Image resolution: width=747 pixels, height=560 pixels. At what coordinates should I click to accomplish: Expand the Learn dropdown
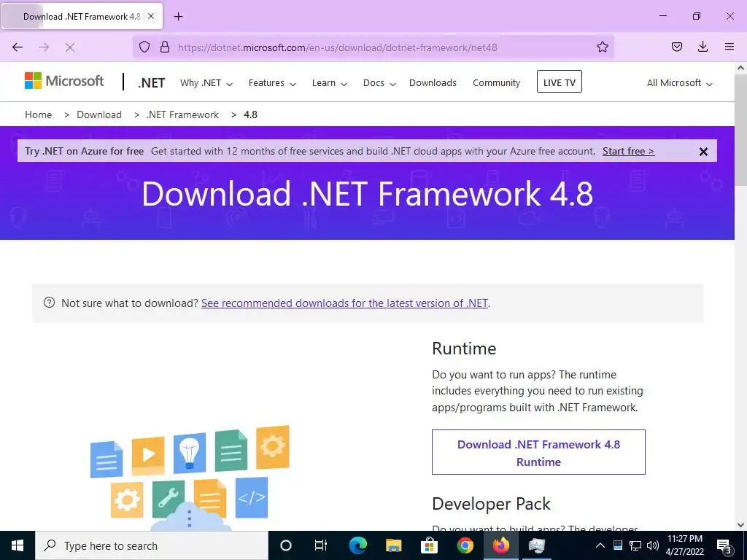click(329, 83)
